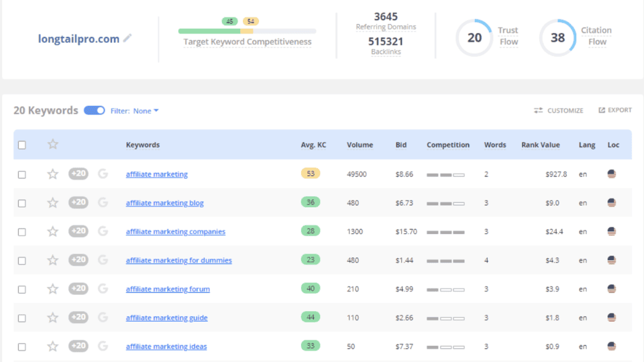Sort by the Rank Value column header

541,145
